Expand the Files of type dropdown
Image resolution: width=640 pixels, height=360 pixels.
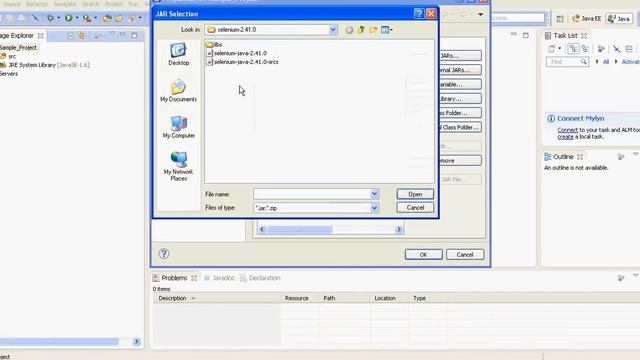coord(374,208)
